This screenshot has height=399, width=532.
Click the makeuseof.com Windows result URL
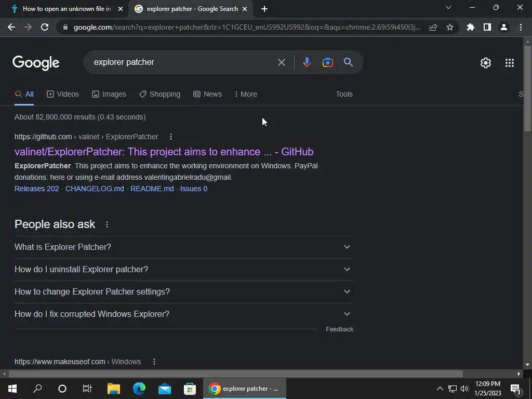coord(78,362)
